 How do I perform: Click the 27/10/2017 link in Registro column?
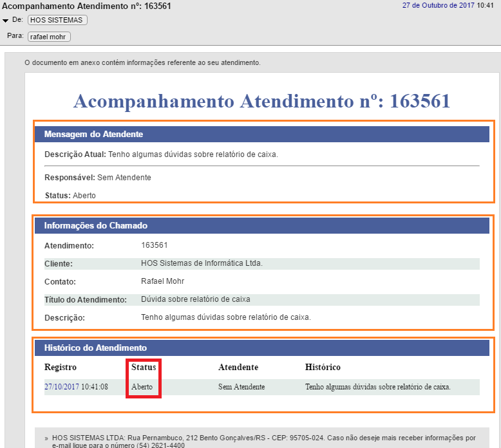tap(61, 387)
